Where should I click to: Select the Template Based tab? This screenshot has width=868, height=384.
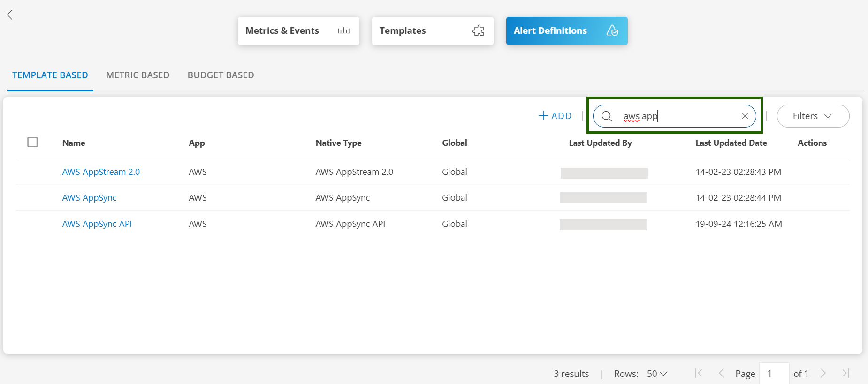50,75
